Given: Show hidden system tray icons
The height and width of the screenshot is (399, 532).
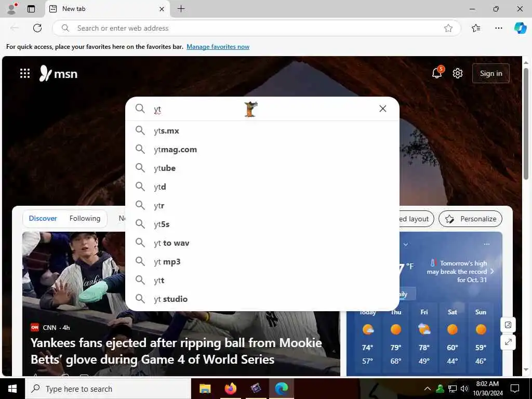Looking at the screenshot, I should pyautogui.click(x=428, y=389).
